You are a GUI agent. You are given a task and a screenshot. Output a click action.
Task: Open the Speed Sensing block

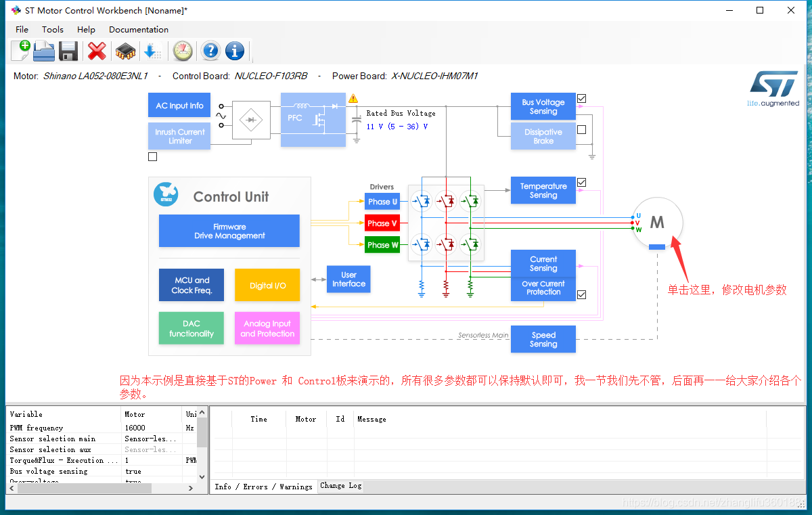(543, 339)
